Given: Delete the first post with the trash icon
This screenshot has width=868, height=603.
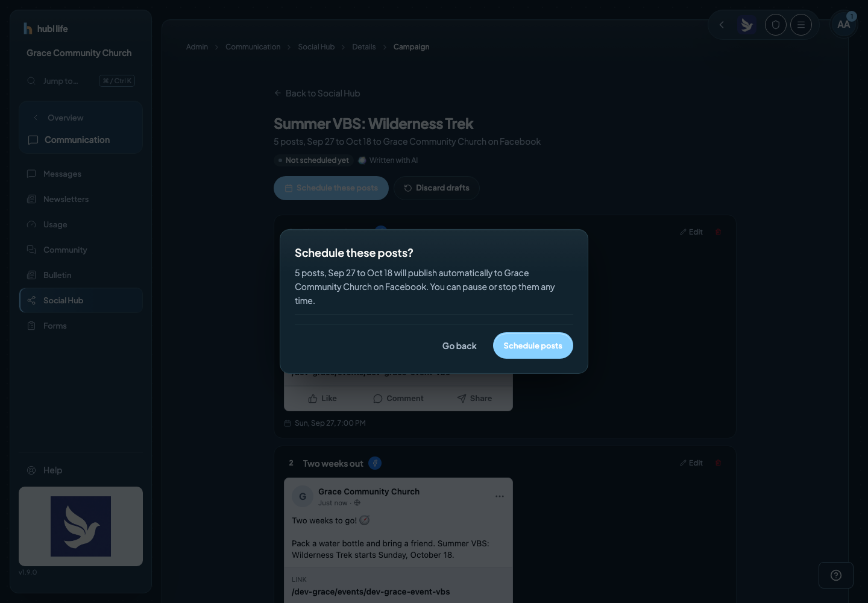Looking at the screenshot, I should click(x=718, y=232).
